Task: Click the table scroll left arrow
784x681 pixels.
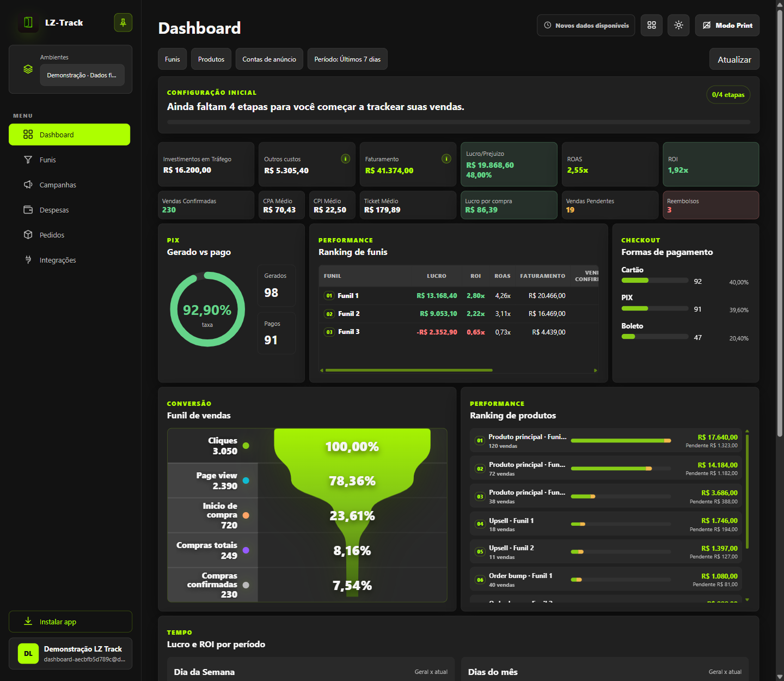Action: pyautogui.click(x=322, y=370)
